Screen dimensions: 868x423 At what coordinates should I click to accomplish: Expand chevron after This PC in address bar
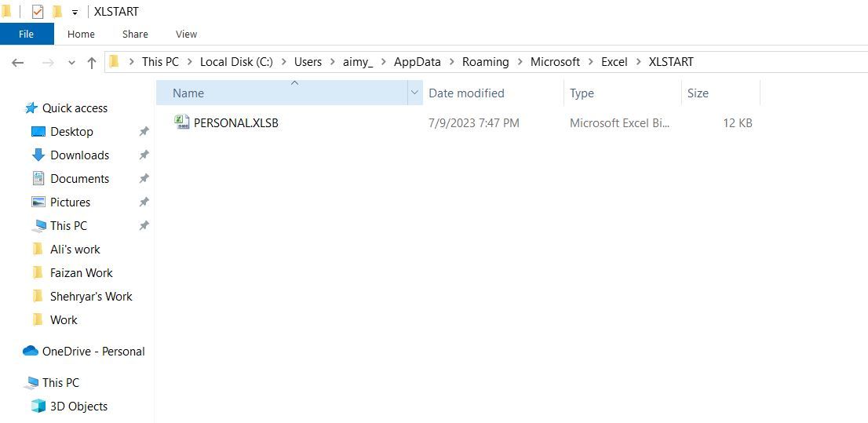189,62
